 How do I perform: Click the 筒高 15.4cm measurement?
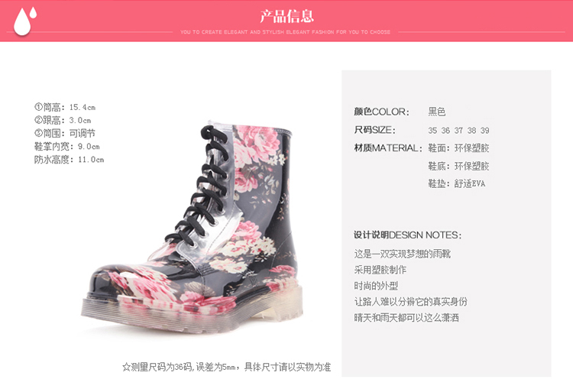(x=65, y=107)
